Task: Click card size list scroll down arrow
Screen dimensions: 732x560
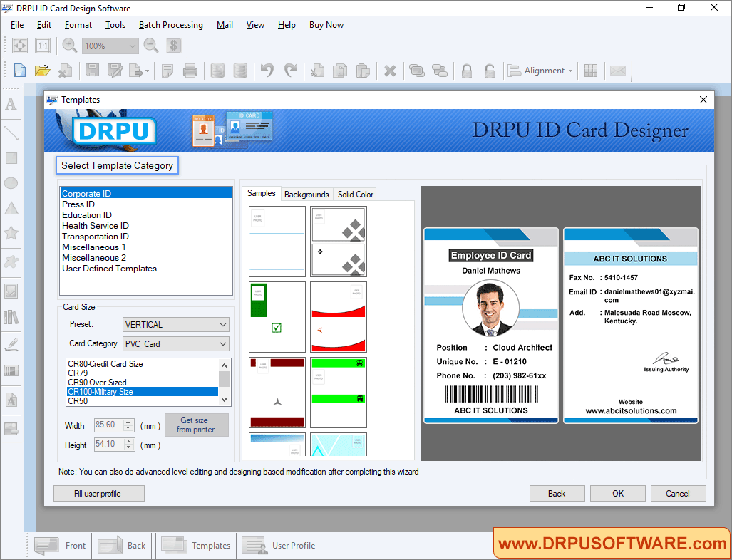Action: coord(225,400)
